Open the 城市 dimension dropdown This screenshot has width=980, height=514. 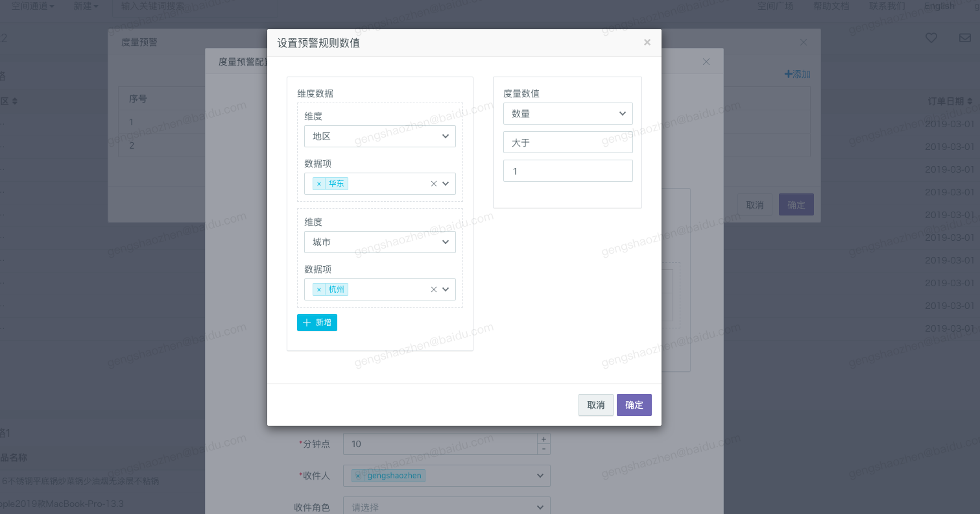pyautogui.click(x=379, y=242)
